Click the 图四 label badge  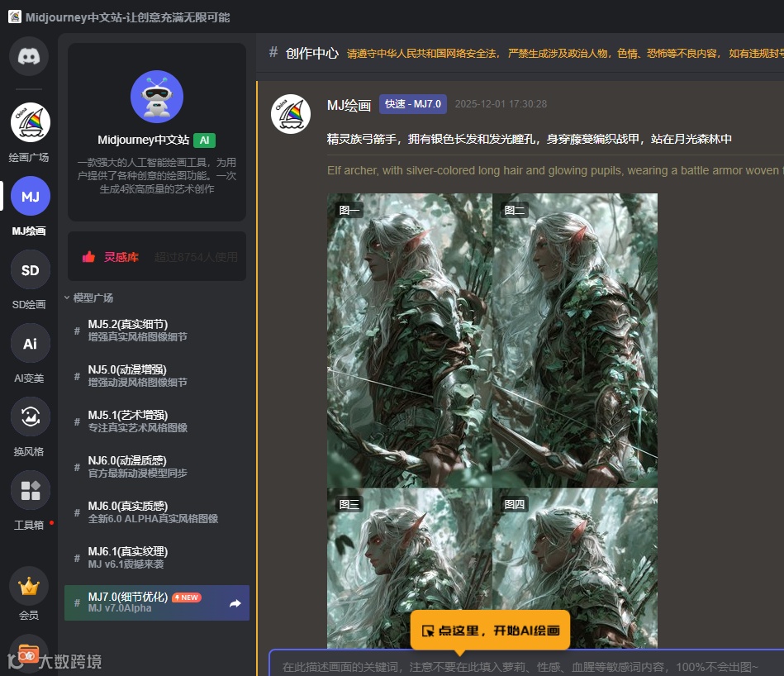(x=515, y=504)
